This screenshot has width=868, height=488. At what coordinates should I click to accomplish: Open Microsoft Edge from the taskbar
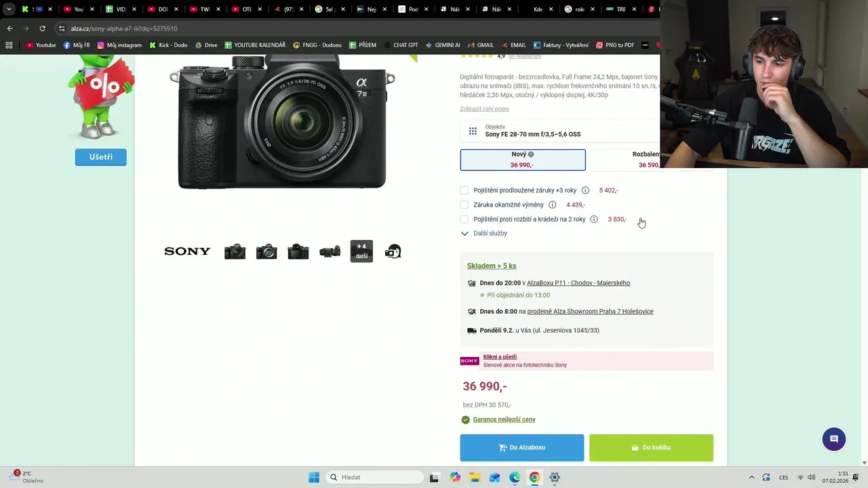point(515,477)
